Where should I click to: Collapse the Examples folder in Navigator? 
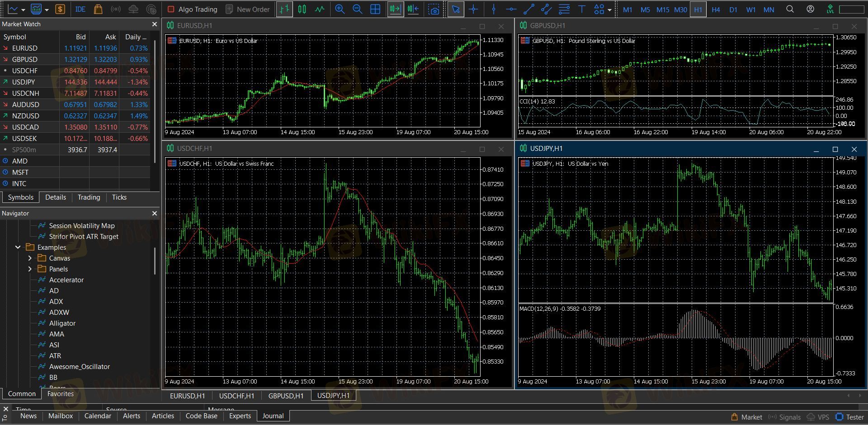18,248
